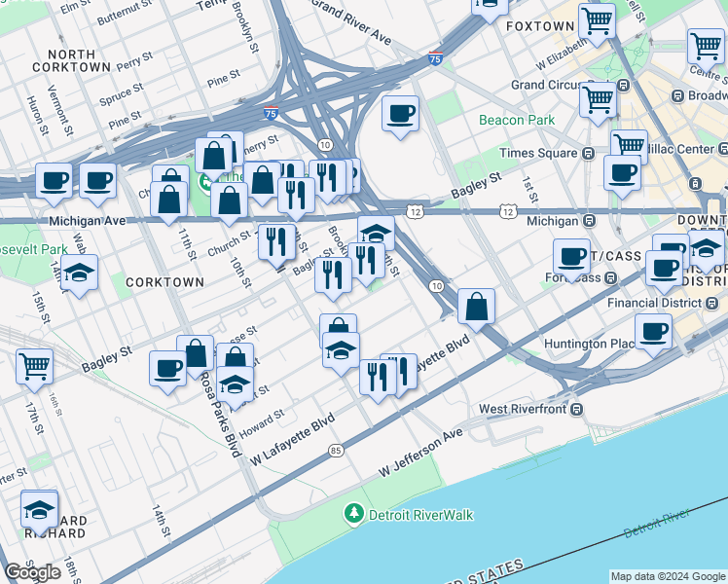This screenshot has width=728, height=584.
Task: Select the West Riverfront transit station icon
Action: tap(577, 410)
